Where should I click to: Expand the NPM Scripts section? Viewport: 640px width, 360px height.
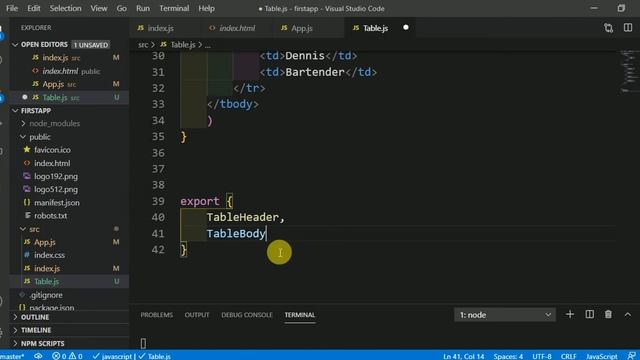(42, 344)
